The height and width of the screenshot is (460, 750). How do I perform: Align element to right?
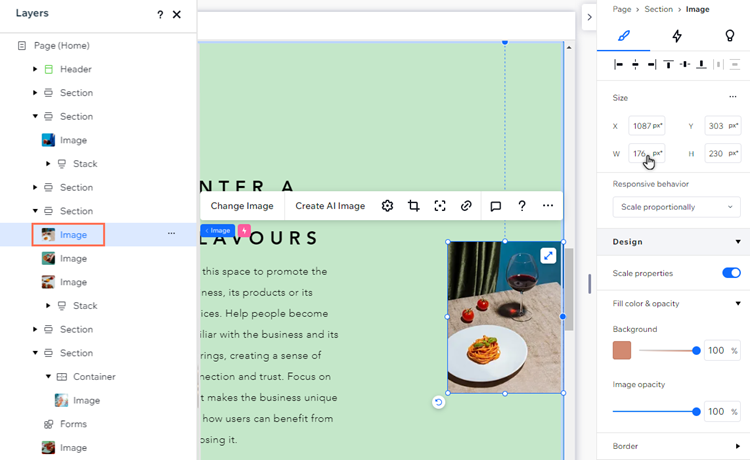pos(651,64)
